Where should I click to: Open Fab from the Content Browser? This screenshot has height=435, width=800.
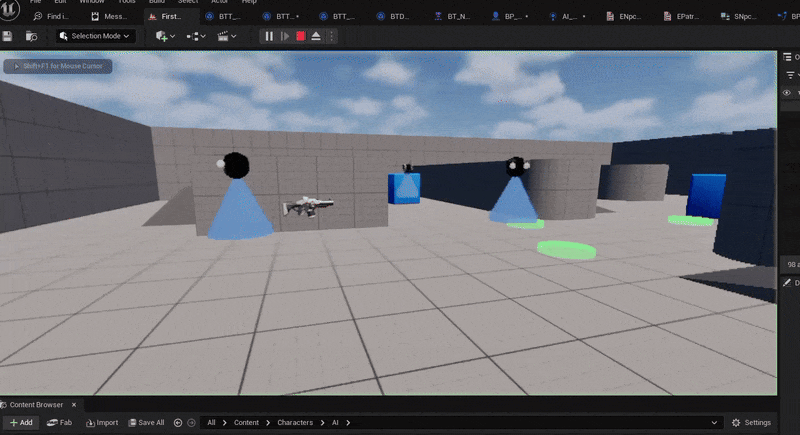tap(59, 422)
